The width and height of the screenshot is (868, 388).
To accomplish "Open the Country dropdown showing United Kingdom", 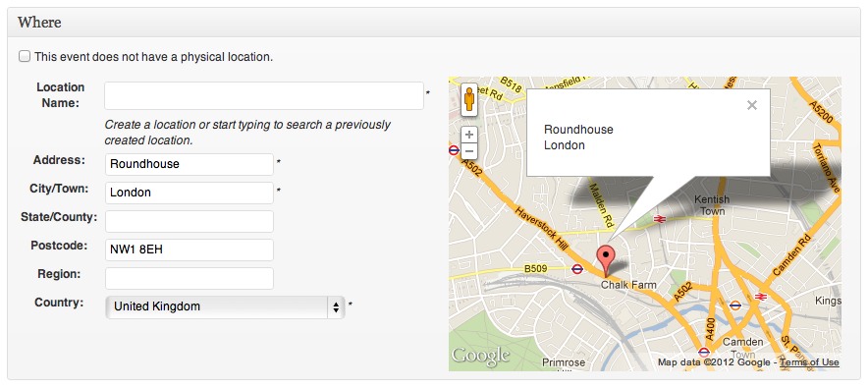I will click(225, 306).
